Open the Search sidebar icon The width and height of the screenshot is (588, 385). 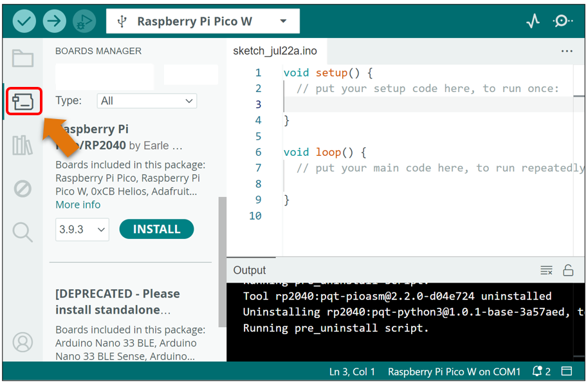click(x=23, y=232)
